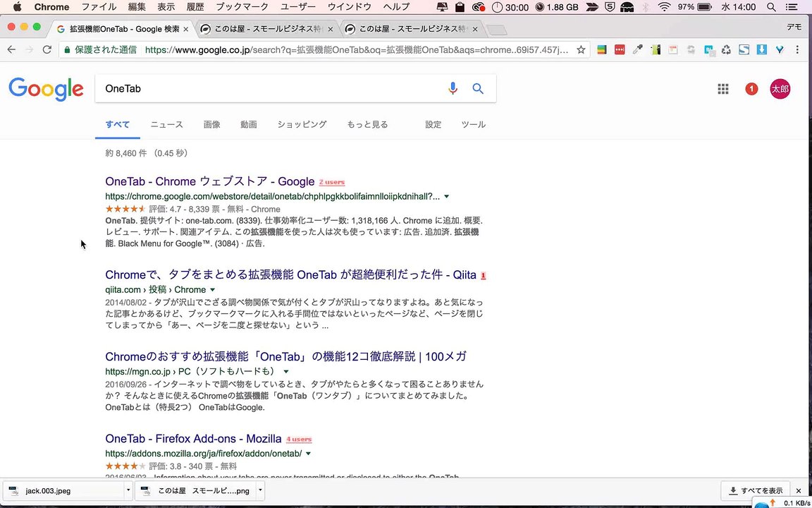The width and height of the screenshot is (812, 508).
Task: Click the address bar URL
Action: pos(357,50)
